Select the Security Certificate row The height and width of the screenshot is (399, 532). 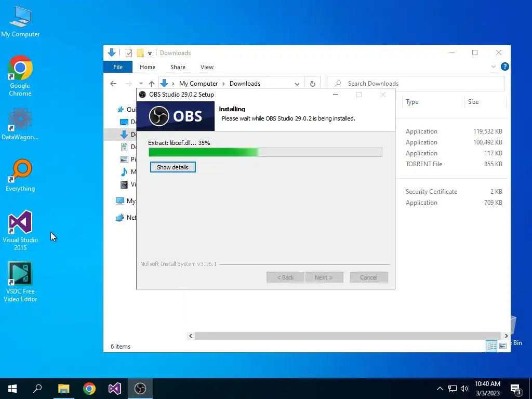pyautogui.click(x=454, y=192)
